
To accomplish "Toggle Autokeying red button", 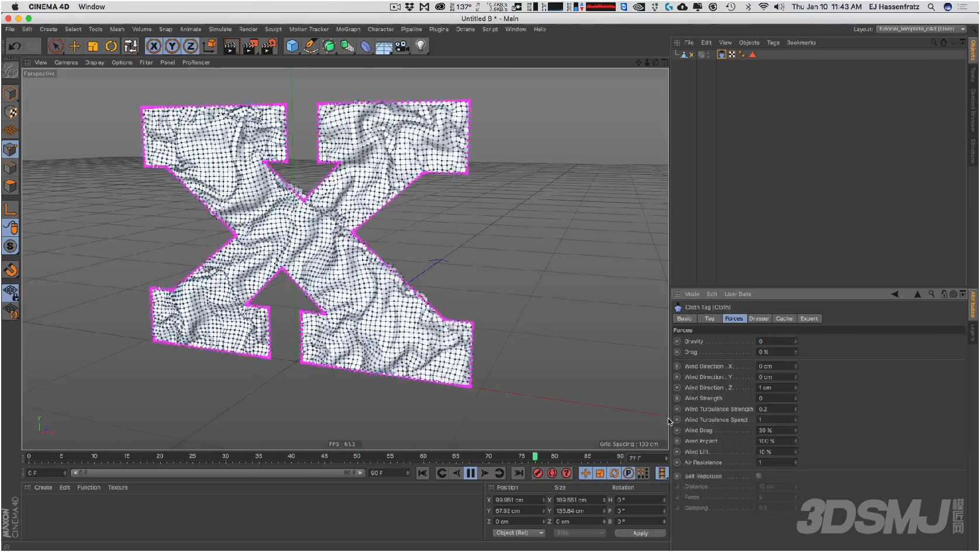I will coord(552,473).
